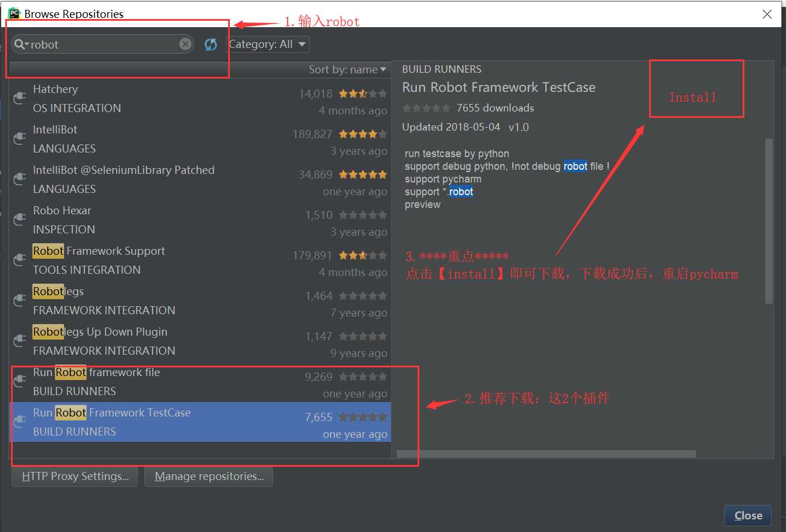Click the Run Robot framework file plugin icon

[20, 381]
